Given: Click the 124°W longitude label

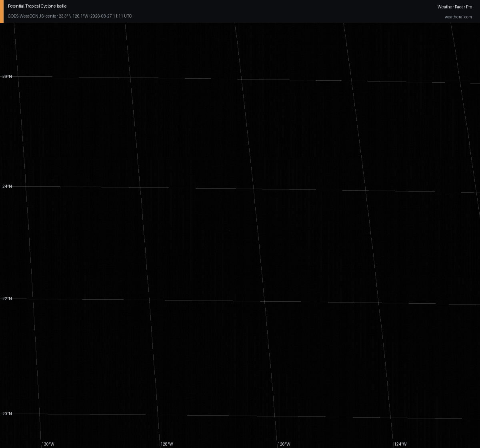Looking at the screenshot, I should point(400,444).
